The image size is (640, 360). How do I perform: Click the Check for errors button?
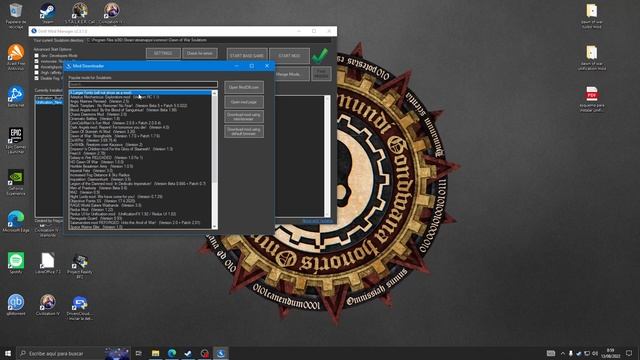coord(200,53)
